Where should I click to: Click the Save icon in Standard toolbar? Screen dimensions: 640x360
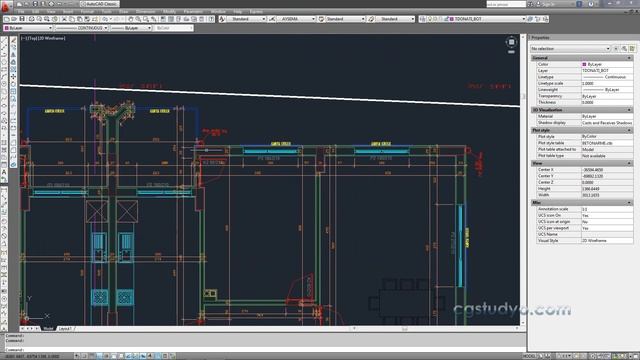[22, 19]
